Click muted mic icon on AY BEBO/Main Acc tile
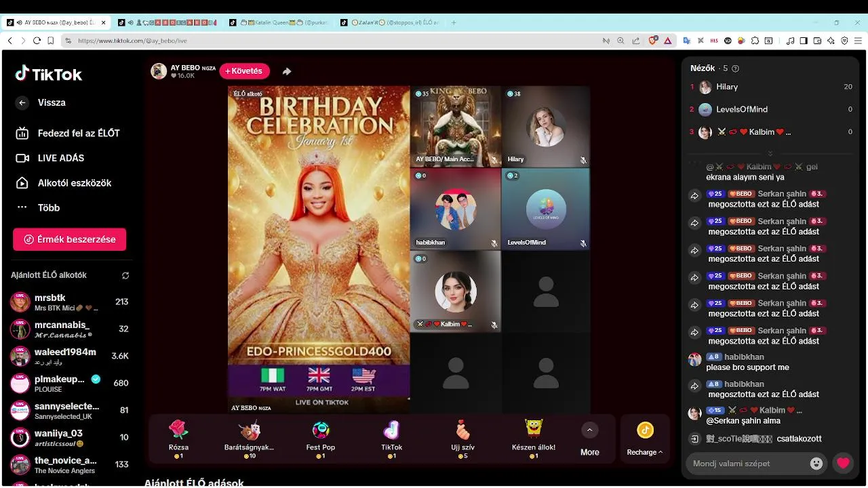Image resolution: width=868 pixels, height=488 pixels. (x=494, y=160)
